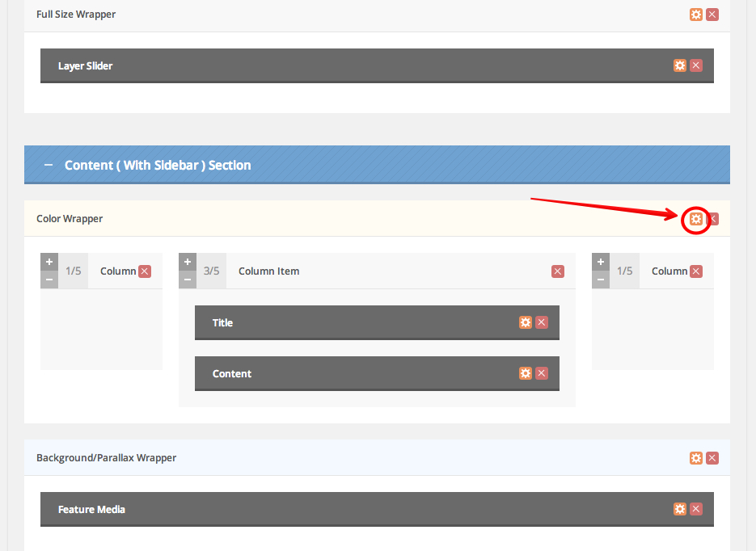
Task: Edit Title element settings
Action: (526, 322)
